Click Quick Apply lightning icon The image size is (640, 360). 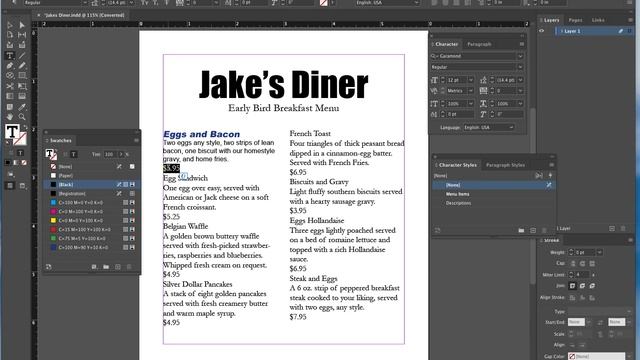point(550,175)
